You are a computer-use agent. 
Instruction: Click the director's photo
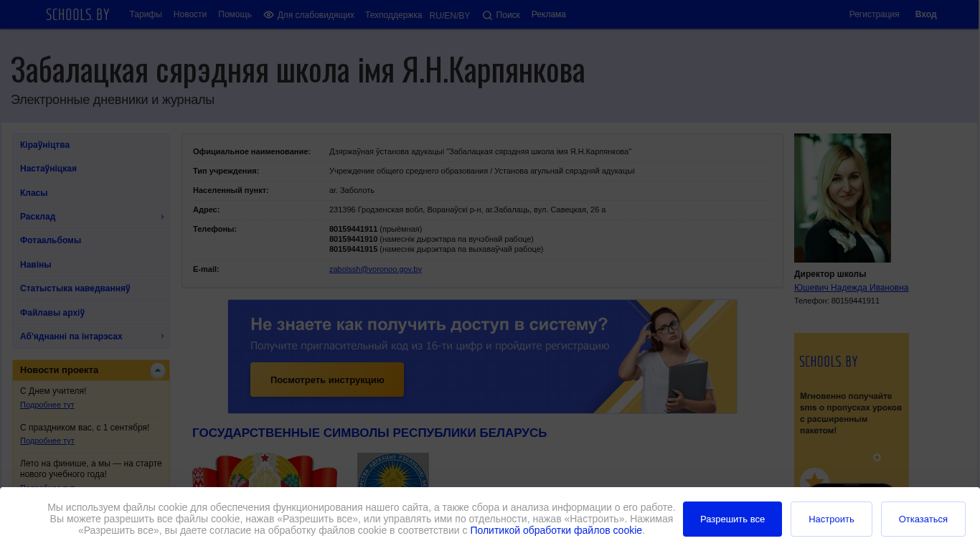(x=842, y=198)
